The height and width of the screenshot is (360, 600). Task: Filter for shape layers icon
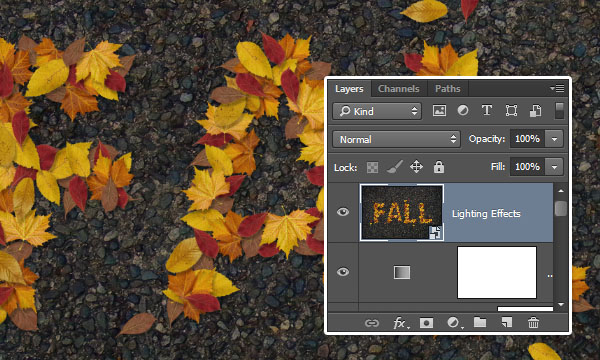tap(511, 111)
